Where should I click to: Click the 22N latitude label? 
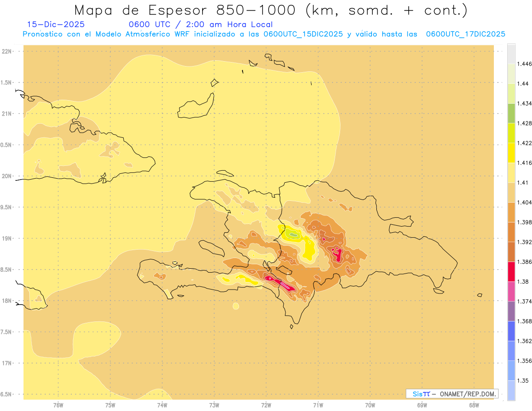click(x=7, y=51)
